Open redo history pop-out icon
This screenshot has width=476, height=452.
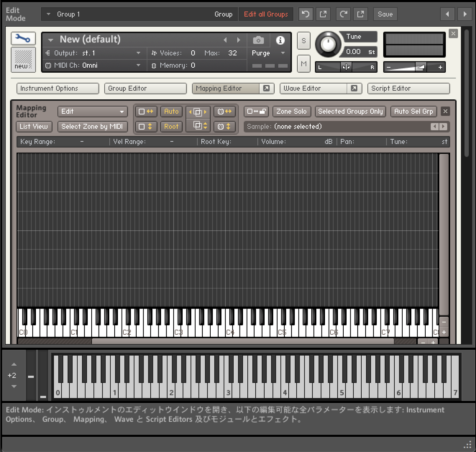click(x=360, y=14)
